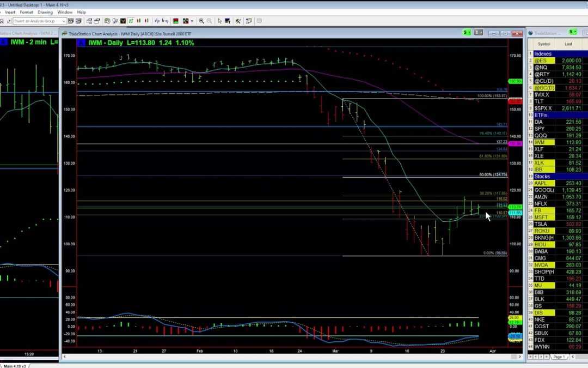Select the SPY symbol row

[x=544, y=129]
